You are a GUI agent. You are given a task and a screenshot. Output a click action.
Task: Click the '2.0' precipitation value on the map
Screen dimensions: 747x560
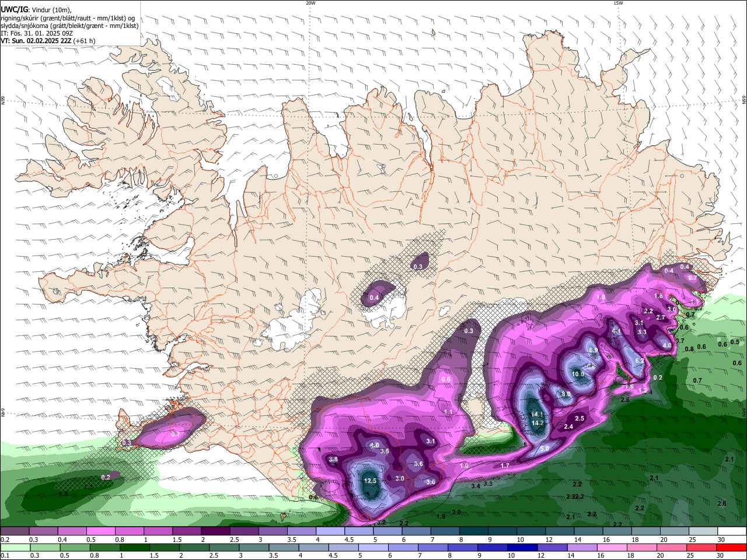pos(456,512)
